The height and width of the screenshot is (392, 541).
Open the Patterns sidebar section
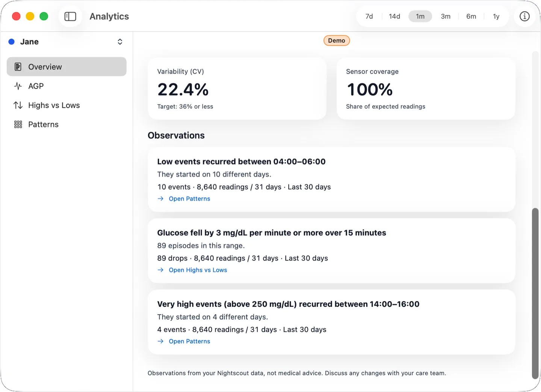click(x=66, y=124)
